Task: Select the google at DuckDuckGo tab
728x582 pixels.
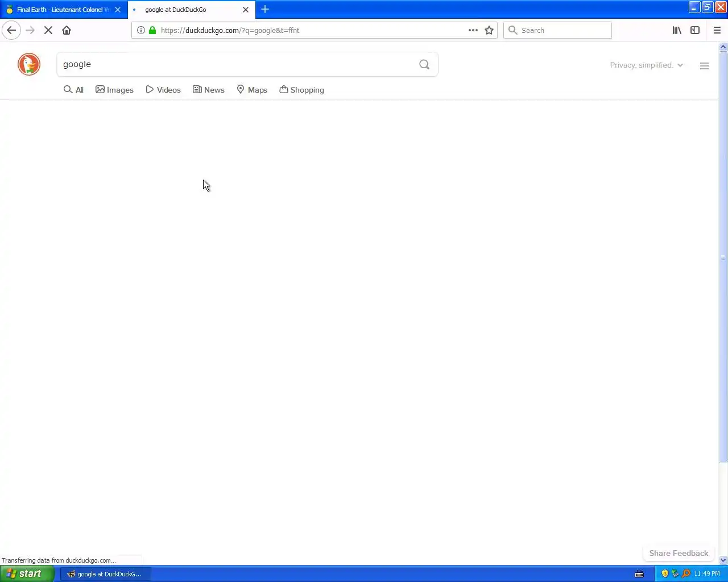Action: [x=192, y=10]
